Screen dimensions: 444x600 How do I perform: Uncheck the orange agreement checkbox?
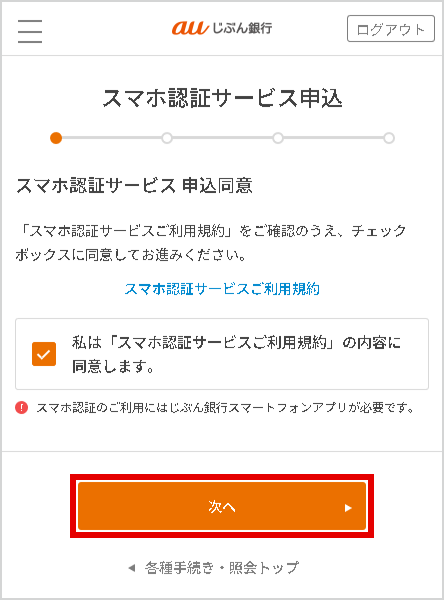tap(44, 354)
